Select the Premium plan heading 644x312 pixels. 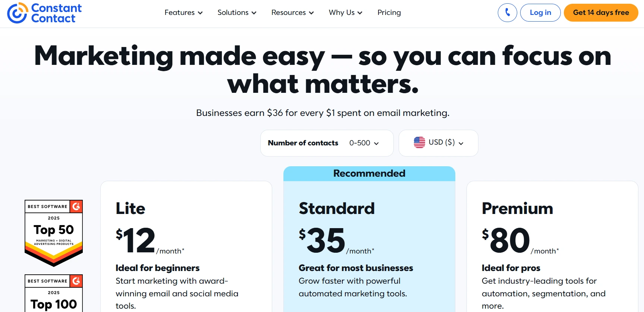coord(517,208)
